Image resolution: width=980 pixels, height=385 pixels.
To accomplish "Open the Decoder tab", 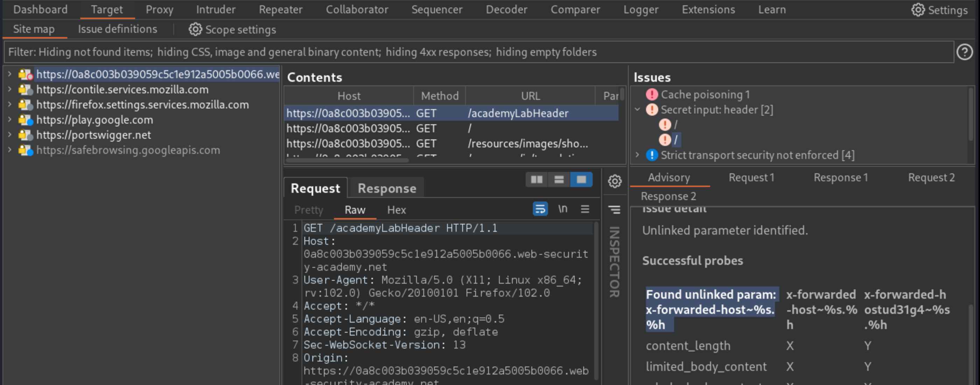I will tap(507, 9).
